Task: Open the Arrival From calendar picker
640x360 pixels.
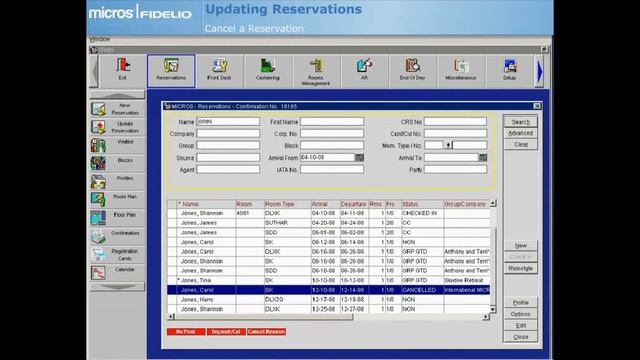Action: pyautogui.click(x=359, y=158)
